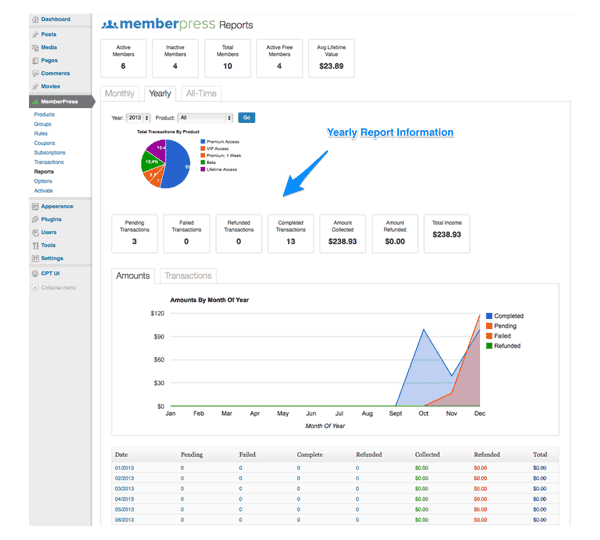Screen dimensions: 600x540
Task: Click the 01/2013 date link
Action: pyautogui.click(x=124, y=467)
